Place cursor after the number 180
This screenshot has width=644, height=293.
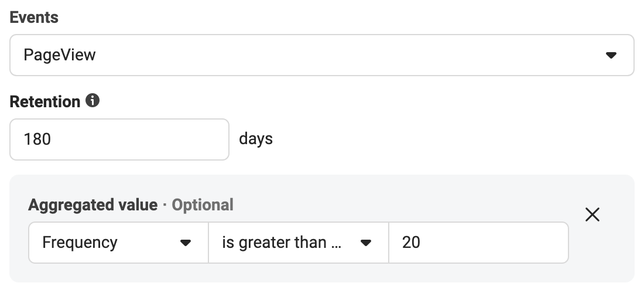(x=52, y=139)
